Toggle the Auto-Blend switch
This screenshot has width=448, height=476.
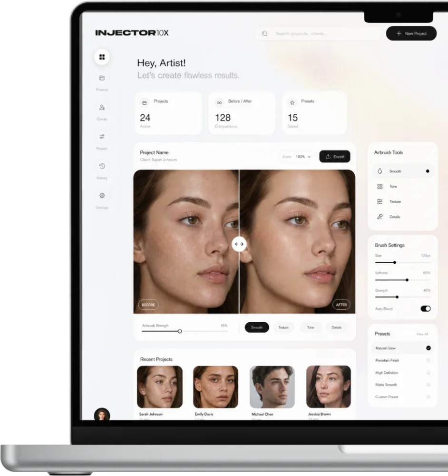(x=426, y=309)
